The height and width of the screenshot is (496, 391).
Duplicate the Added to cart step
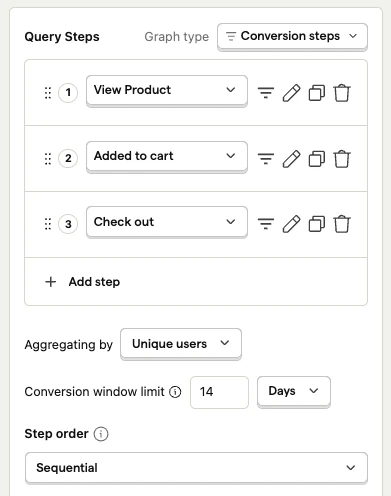click(x=317, y=159)
